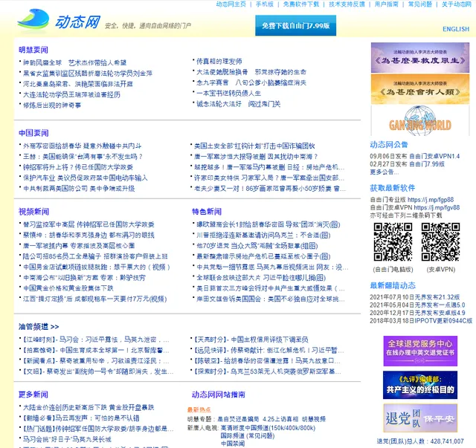Open video news 中国黄金价格和黄金股集体下跌
Image resolution: width=476 pixels, height=448 pixels.
tap(68, 288)
